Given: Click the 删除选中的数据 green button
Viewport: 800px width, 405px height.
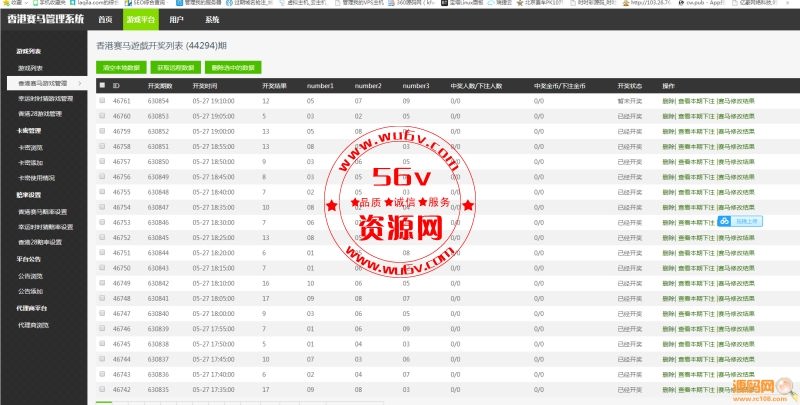Looking at the screenshot, I should click(x=233, y=67).
